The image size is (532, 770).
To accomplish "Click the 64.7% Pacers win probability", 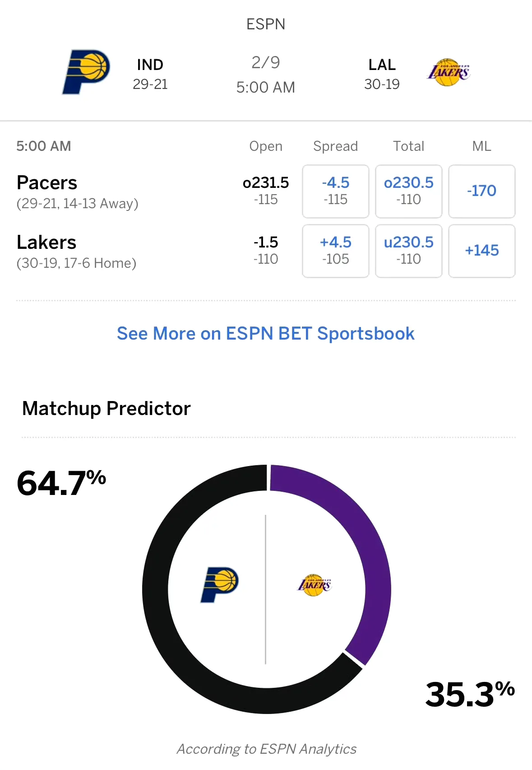I will tap(61, 483).
